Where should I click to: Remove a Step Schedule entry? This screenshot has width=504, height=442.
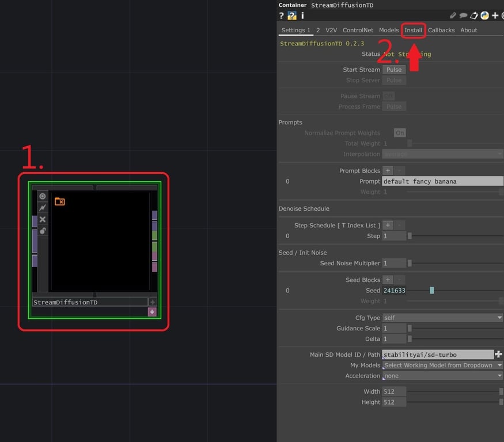click(x=400, y=225)
